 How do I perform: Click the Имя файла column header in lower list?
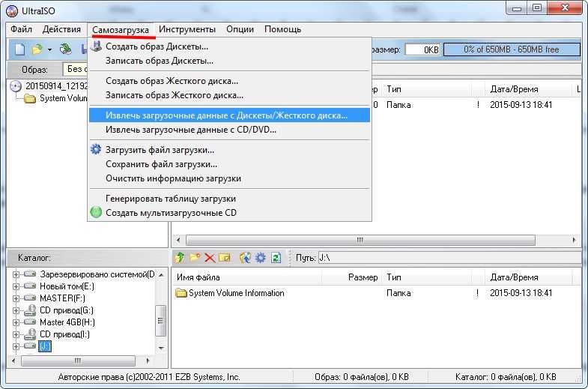coord(247,277)
